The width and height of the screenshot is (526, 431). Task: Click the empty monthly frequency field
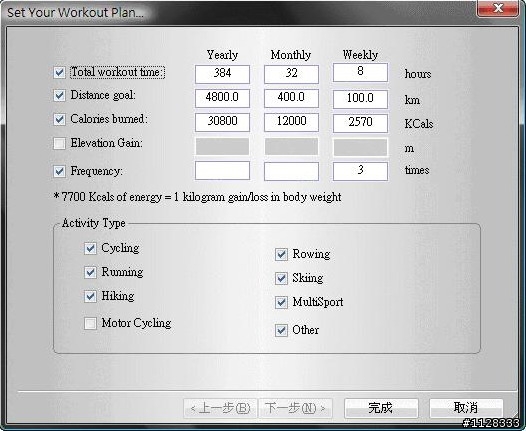click(x=291, y=171)
